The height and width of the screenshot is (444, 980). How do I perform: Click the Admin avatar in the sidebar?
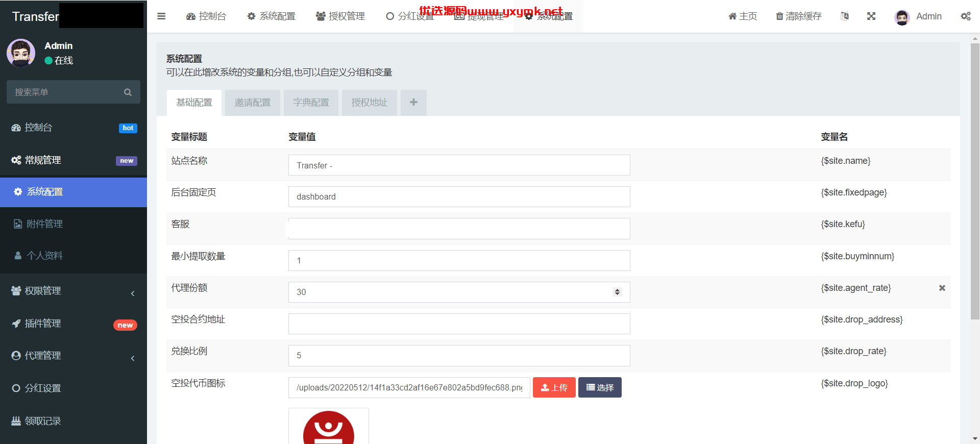point(21,53)
